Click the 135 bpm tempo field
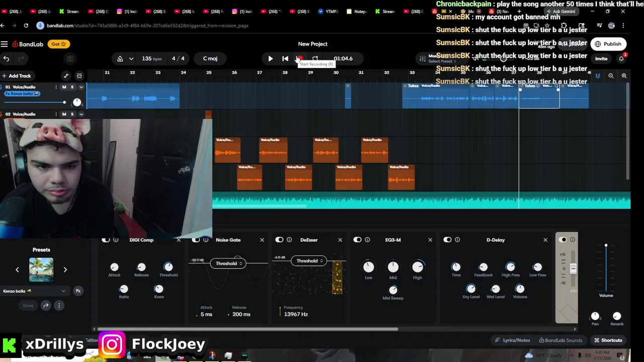The height and width of the screenshot is (362, 644). [151, 59]
